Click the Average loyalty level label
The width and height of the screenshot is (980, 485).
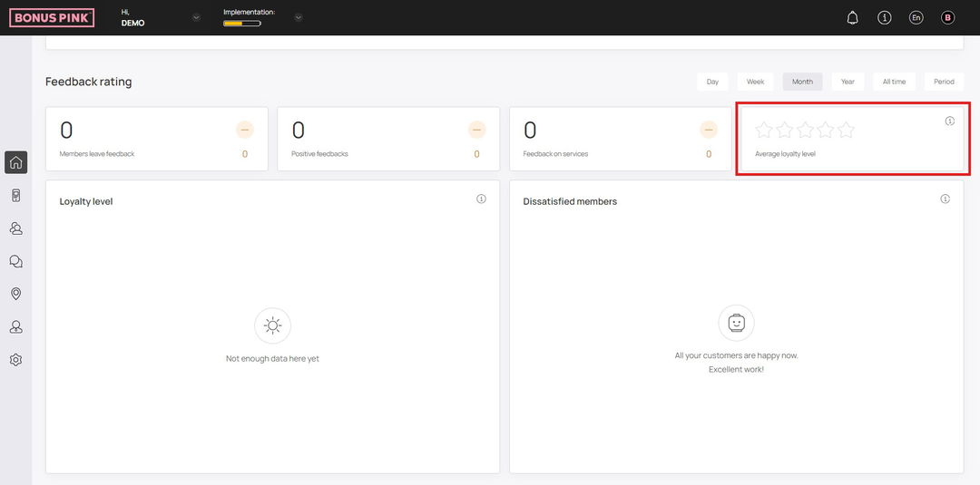coord(785,153)
